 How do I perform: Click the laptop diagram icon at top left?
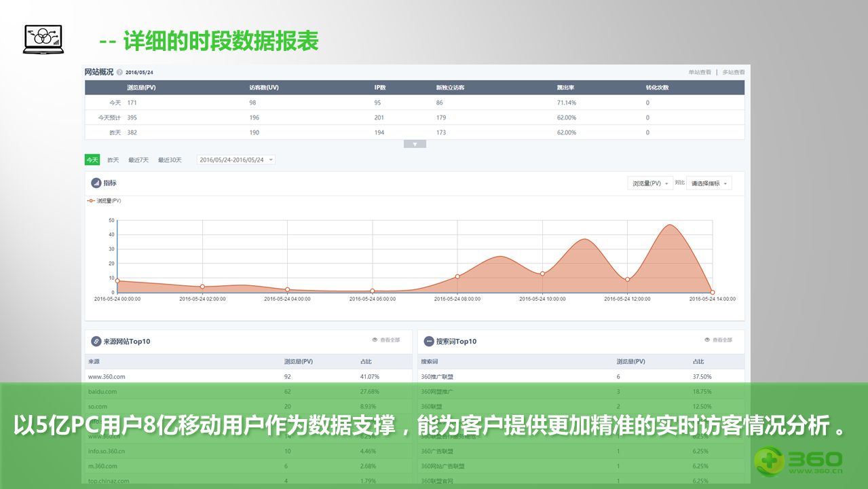[43, 39]
